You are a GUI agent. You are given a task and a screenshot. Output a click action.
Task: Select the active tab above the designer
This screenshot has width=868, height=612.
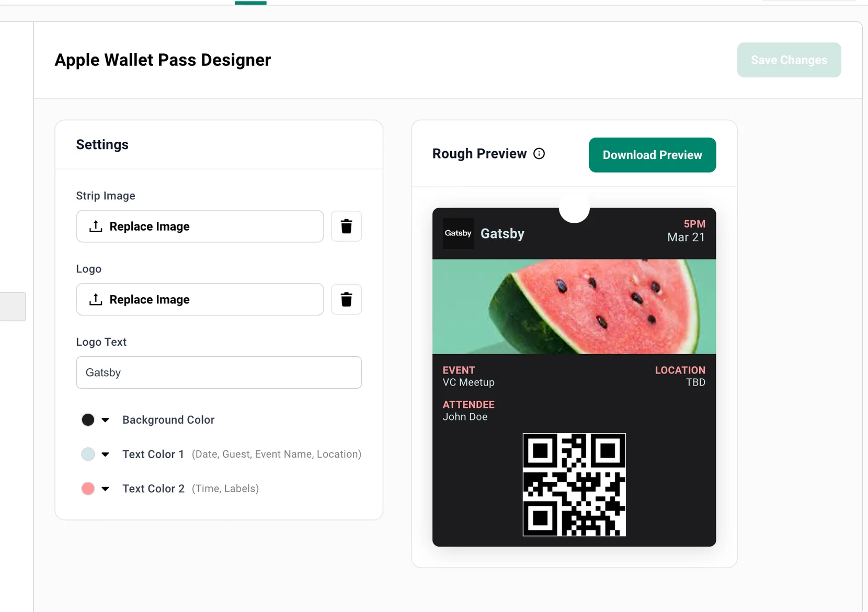250,2
